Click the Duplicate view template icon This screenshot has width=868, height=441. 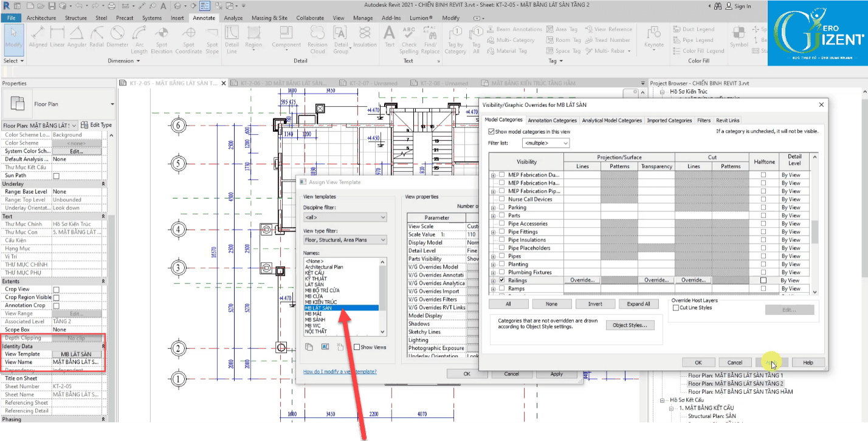[309, 347]
